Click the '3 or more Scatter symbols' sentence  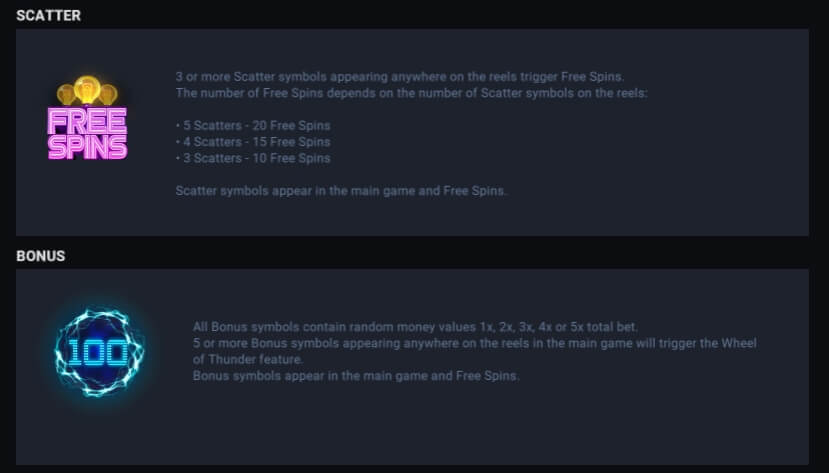click(x=399, y=78)
